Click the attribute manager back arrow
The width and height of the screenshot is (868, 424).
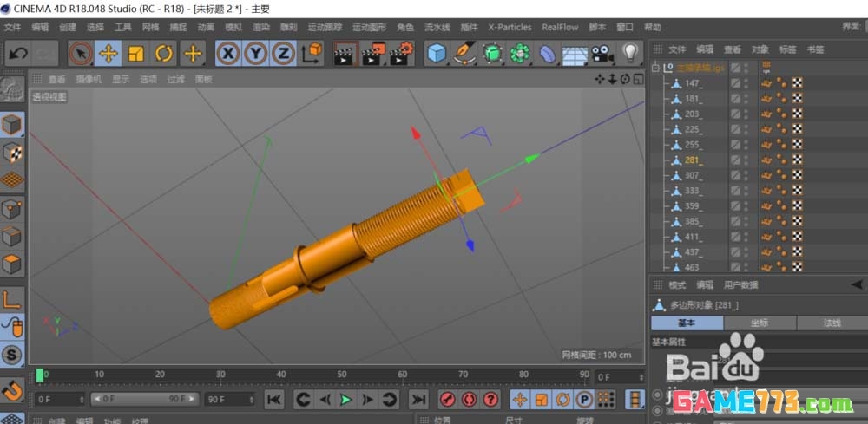(x=858, y=284)
